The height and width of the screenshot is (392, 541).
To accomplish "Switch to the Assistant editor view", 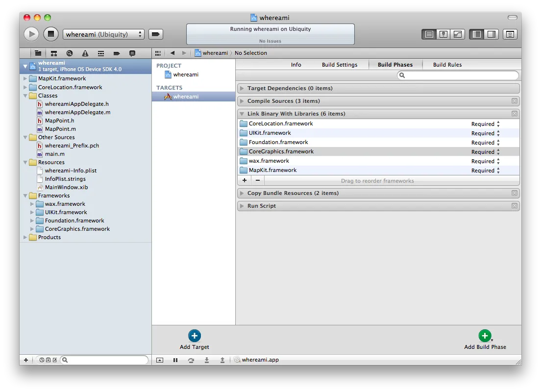I will coord(443,34).
